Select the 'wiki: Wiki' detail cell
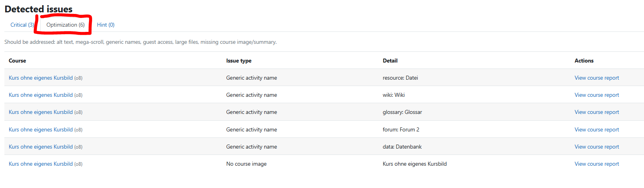This screenshot has width=644, height=188. 394,95
